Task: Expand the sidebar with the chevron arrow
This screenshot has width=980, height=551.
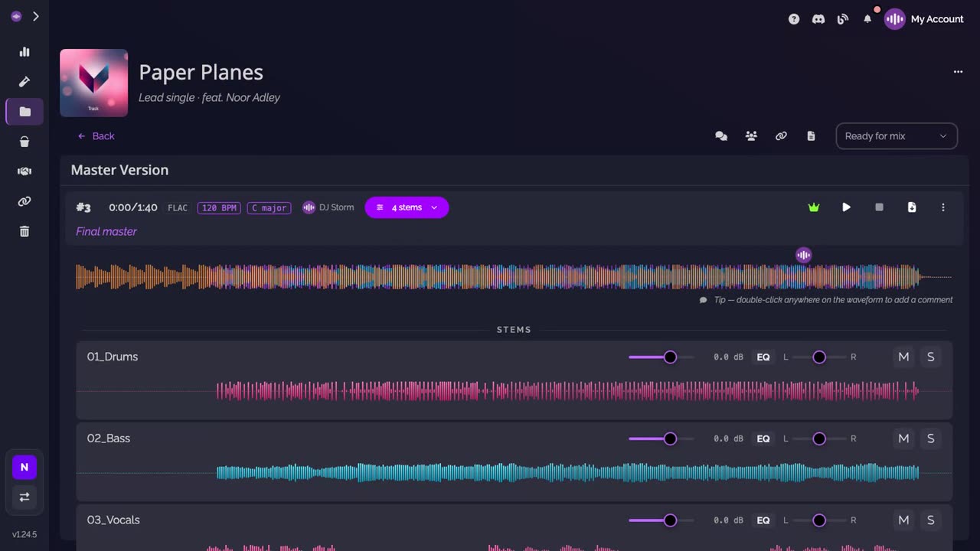Action: coord(36,16)
